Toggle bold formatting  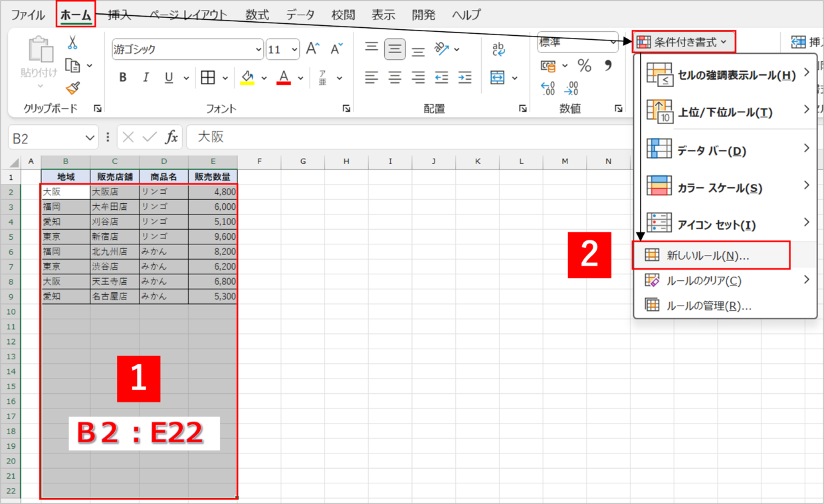123,78
